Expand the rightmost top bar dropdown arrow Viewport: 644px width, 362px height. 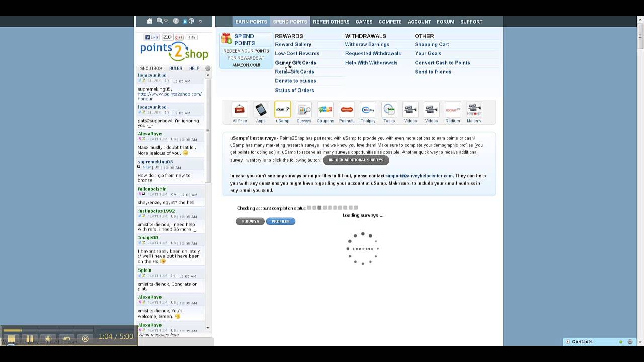[x=200, y=21]
